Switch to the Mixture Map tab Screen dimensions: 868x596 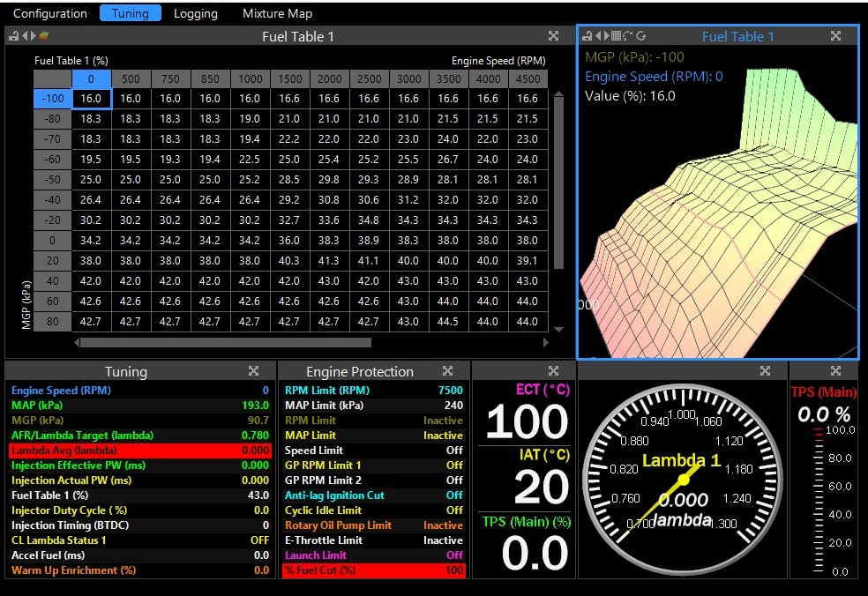point(276,13)
